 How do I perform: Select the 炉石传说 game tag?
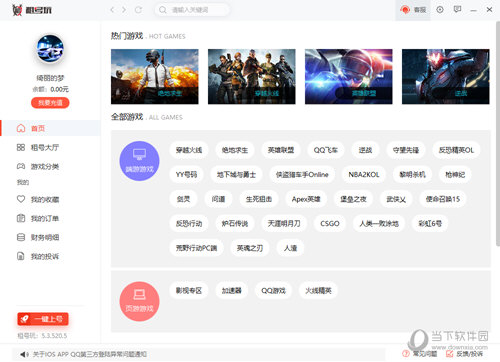pos(235,223)
